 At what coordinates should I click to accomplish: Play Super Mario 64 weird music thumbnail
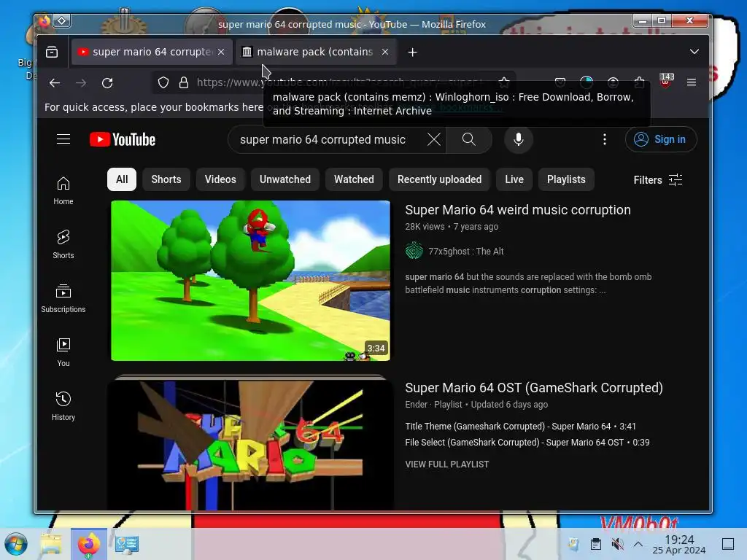pyautogui.click(x=251, y=281)
